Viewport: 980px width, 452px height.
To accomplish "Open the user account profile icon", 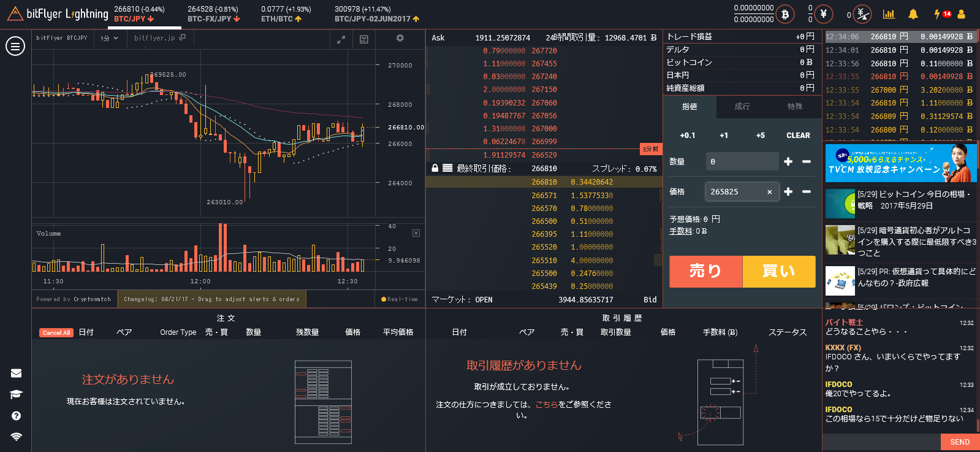I will pyautogui.click(x=961, y=14).
